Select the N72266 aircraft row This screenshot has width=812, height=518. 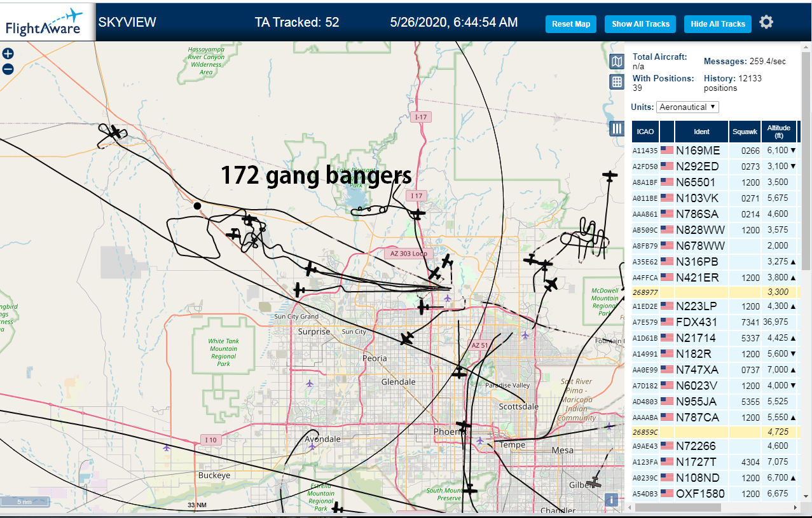coord(715,446)
